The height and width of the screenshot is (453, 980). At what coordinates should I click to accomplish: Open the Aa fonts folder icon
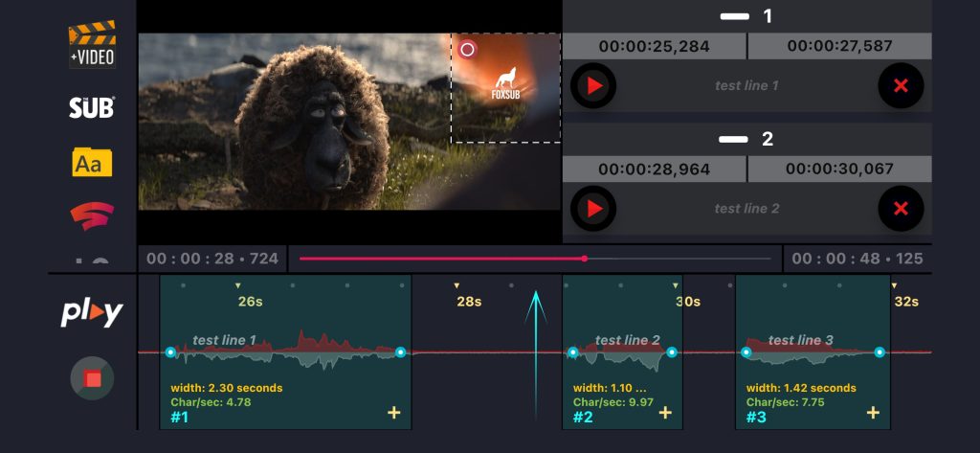(x=92, y=162)
